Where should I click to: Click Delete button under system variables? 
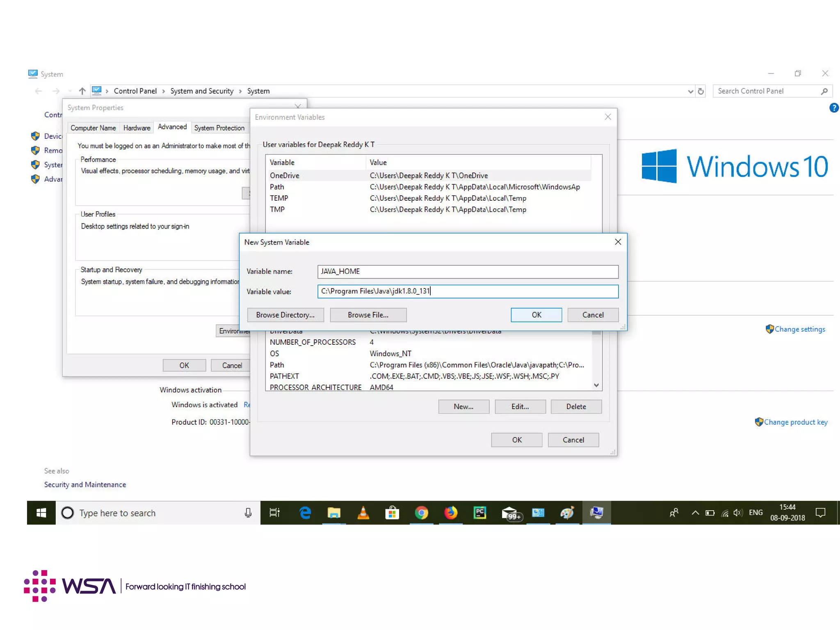point(576,406)
